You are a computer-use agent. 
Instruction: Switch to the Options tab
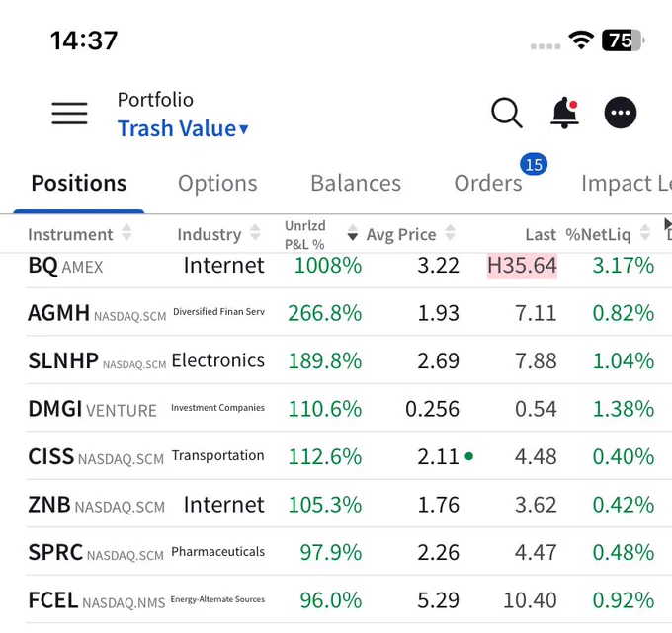[x=217, y=184]
